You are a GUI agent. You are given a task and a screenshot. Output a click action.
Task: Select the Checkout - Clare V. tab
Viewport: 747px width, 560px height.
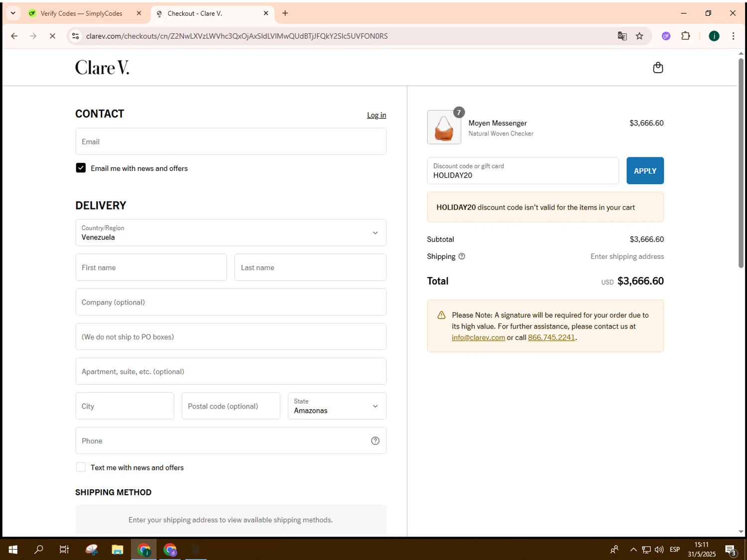point(195,13)
